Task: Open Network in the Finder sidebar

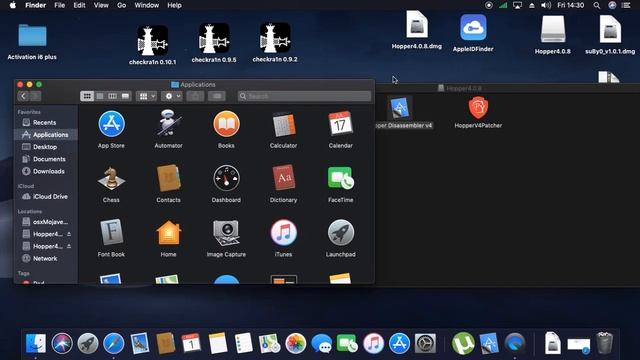Action: (x=46, y=258)
